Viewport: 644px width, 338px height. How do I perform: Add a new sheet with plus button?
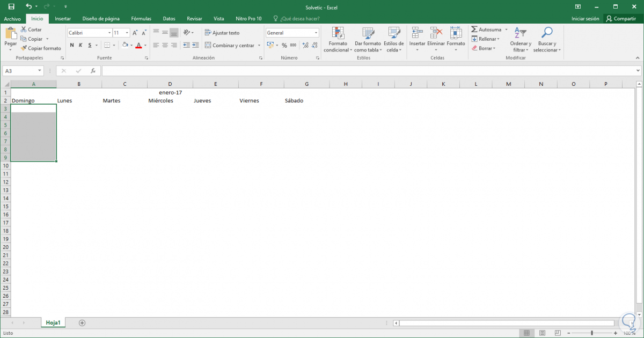click(x=82, y=322)
